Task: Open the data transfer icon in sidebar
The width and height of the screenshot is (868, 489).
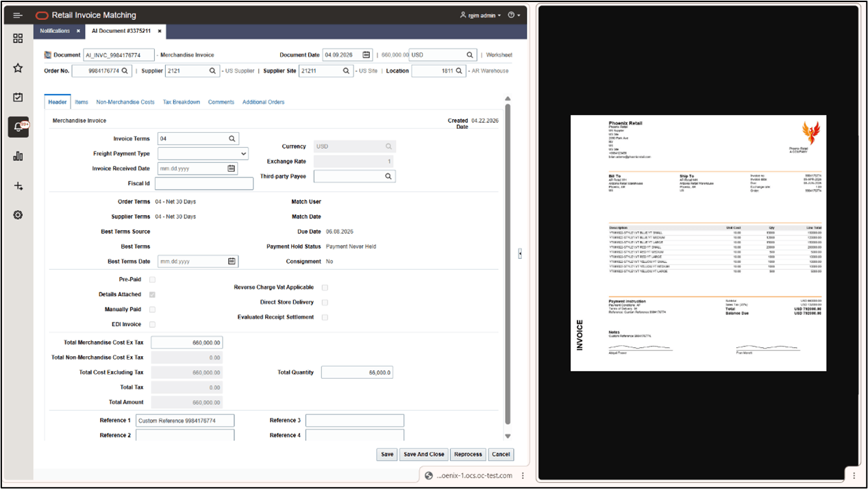Action: [18, 186]
